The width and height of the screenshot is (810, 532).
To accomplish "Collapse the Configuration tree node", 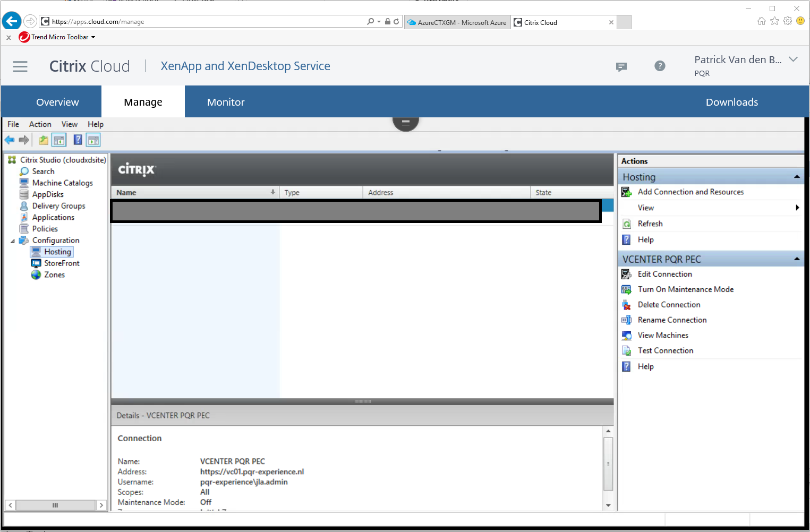I will [x=13, y=241].
